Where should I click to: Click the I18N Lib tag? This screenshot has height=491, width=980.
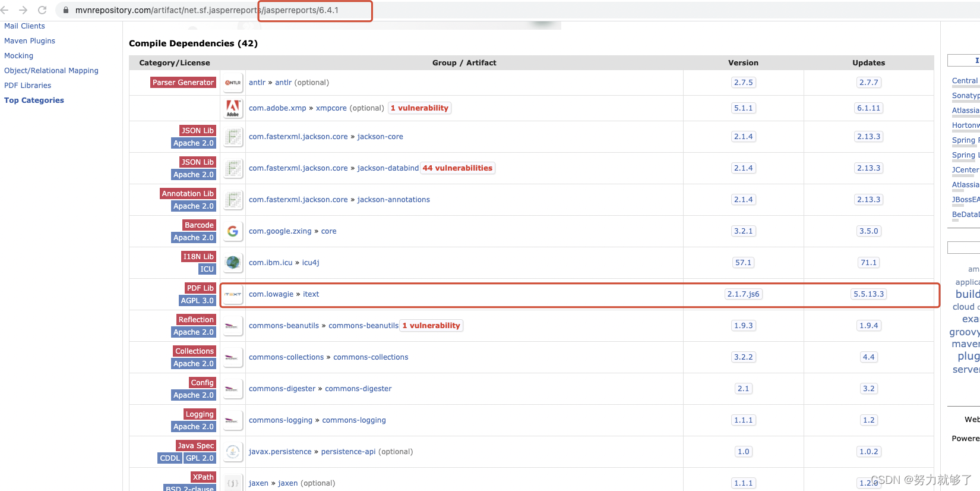click(198, 257)
